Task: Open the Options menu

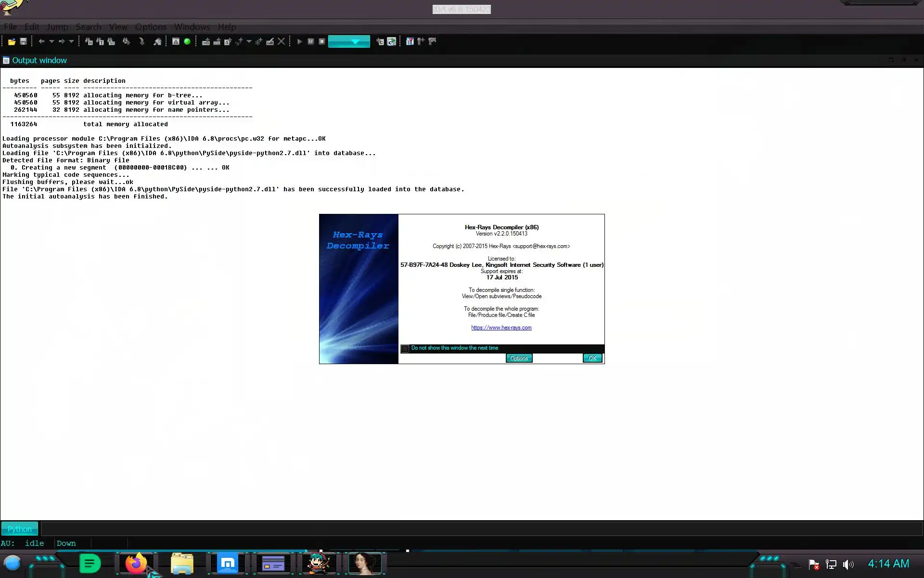Action: pyautogui.click(x=151, y=27)
